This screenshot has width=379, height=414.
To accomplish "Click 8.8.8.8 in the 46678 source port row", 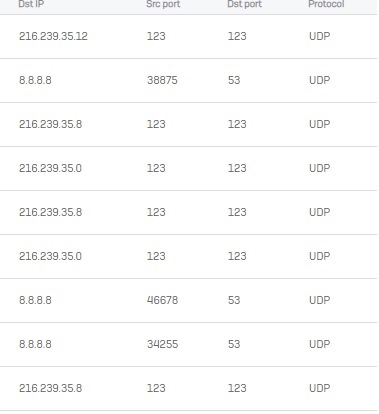I will (x=35, y=300).
